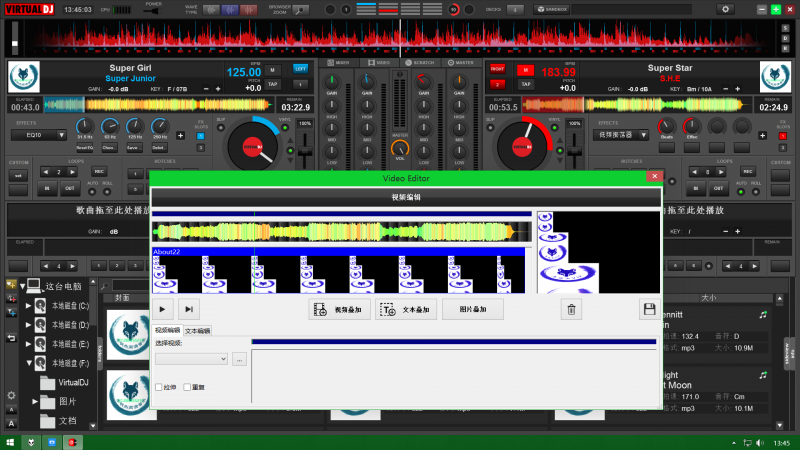
Task: Toggle master tempo M on left deck
Action: point(272,70)
